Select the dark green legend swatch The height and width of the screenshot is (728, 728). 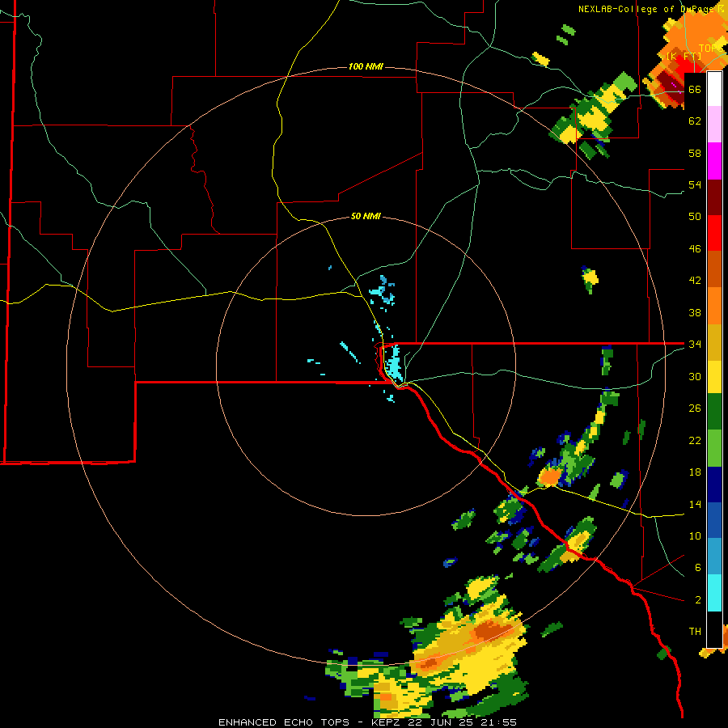[x=714, y=412]
